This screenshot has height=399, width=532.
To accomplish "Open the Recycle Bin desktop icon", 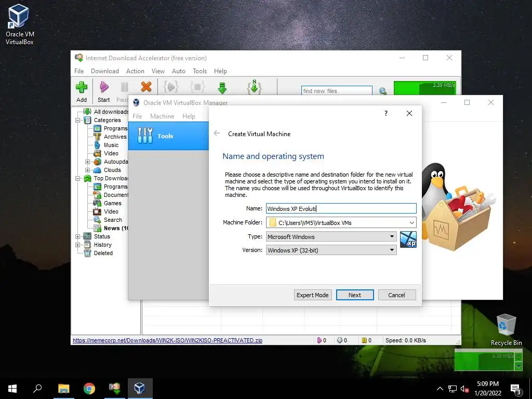I will point(506,329).
